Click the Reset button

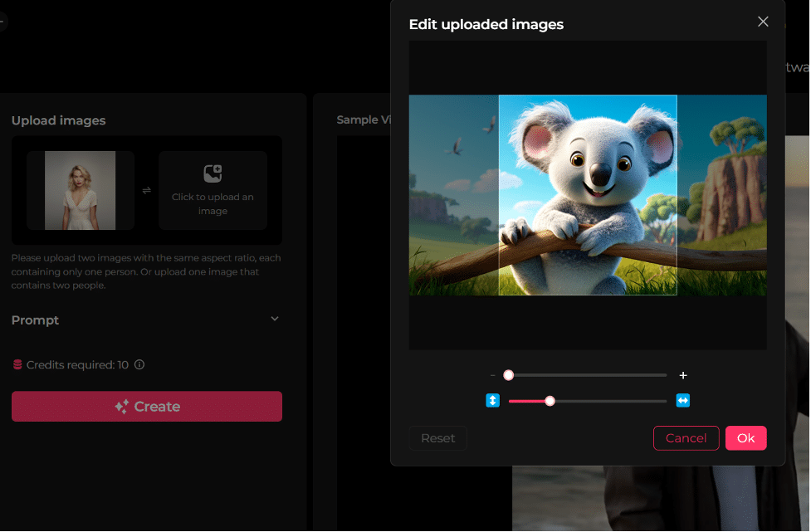437,438
